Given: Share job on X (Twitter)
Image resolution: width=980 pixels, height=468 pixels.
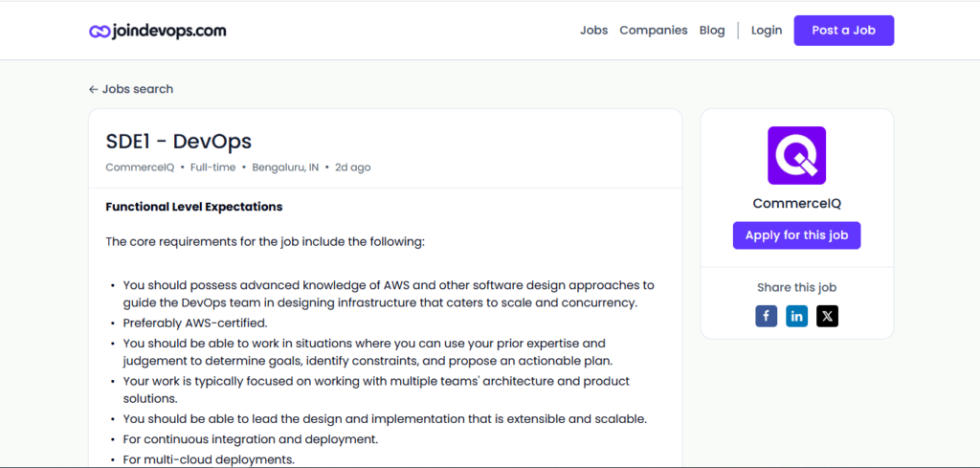Looking at the screenshot, I should (828, 316).
